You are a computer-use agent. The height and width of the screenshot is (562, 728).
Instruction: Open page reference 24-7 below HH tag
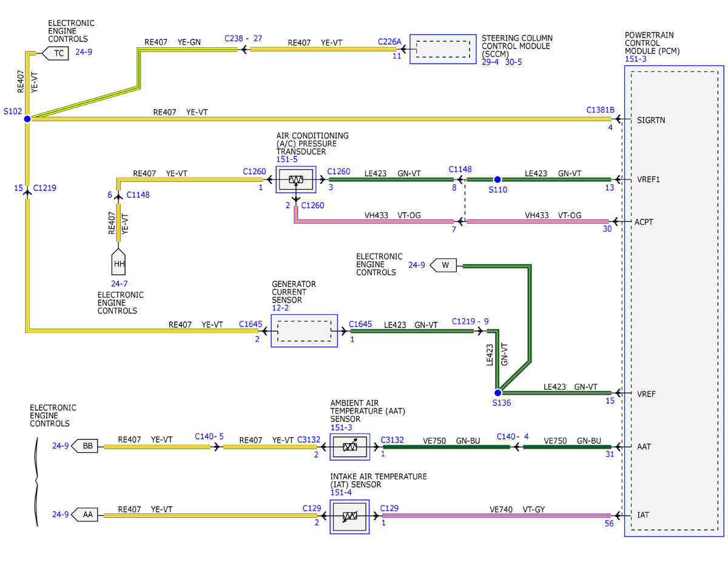point(119,283)
